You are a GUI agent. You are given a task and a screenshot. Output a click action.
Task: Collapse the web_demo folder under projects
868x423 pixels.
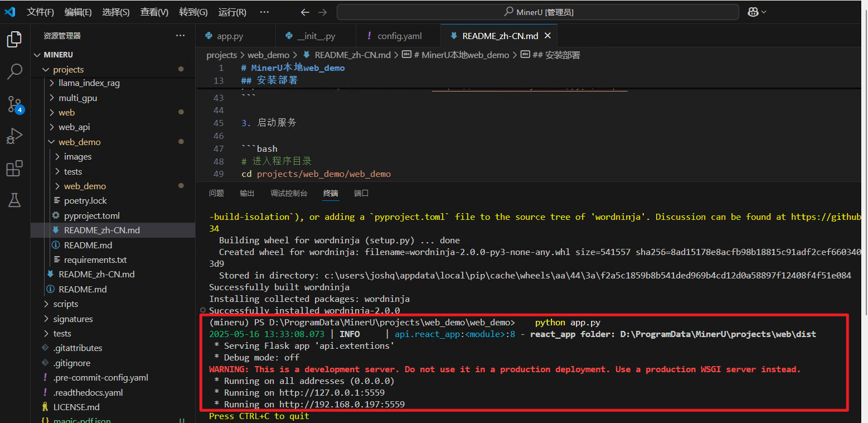pos(113,142)
